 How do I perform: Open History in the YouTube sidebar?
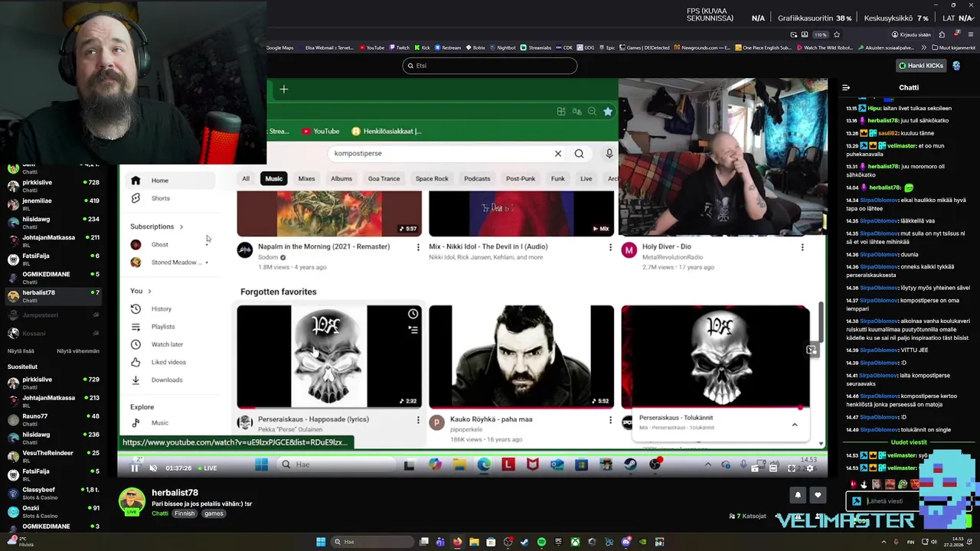click(x=170, y=309)
